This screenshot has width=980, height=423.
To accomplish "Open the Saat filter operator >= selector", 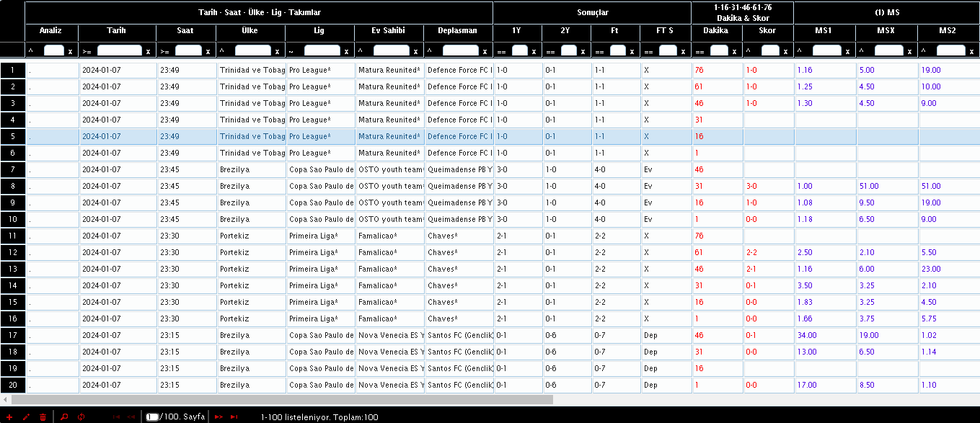I will [x=165, y=51].
